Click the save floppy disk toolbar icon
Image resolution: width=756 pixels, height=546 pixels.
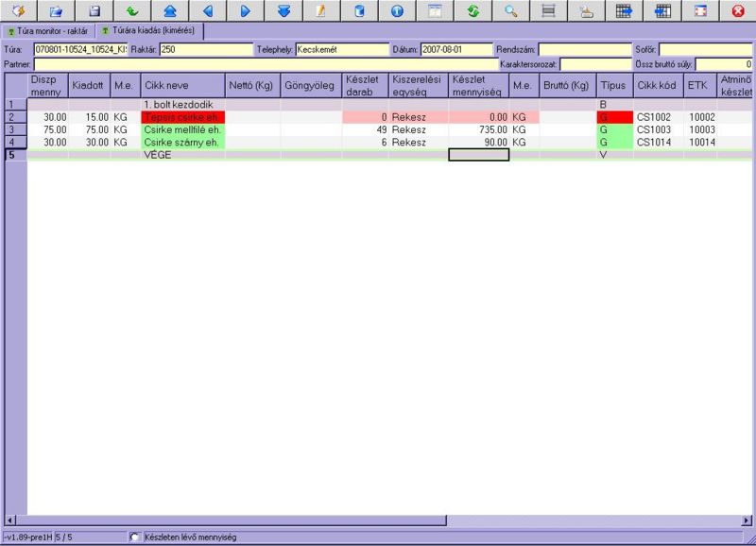click(94, 11)
